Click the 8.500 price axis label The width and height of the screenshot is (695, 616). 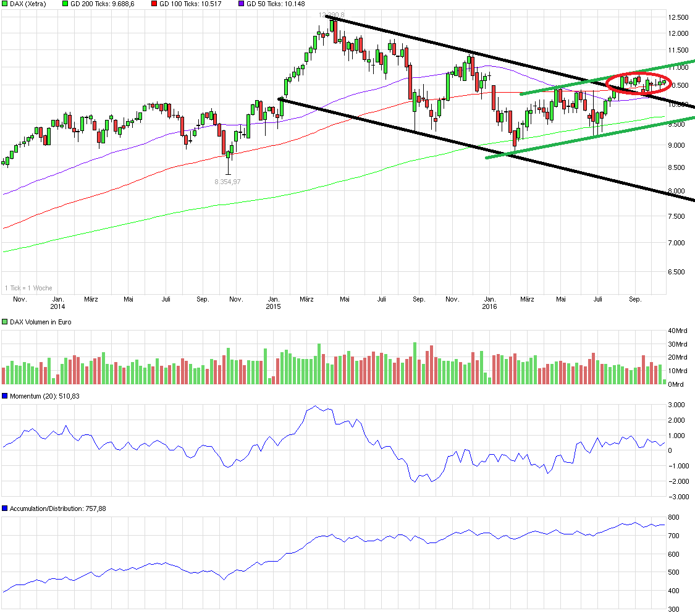[x=676, y=167]
